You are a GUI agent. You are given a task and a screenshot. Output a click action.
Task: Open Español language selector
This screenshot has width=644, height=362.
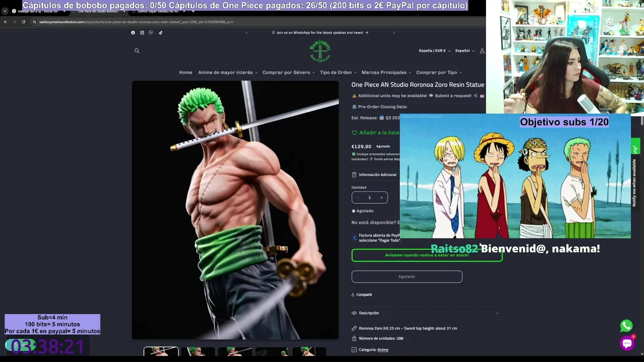465,51
